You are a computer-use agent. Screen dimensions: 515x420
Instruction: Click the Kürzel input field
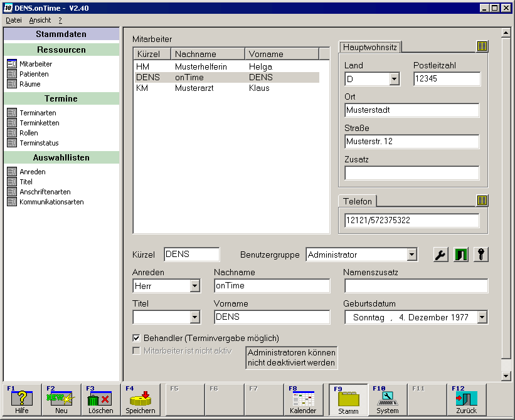click(192, 255)
